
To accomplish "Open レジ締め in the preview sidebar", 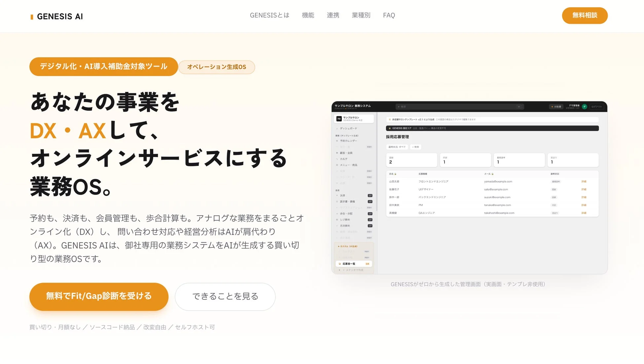I will click(x=354, y=220).
